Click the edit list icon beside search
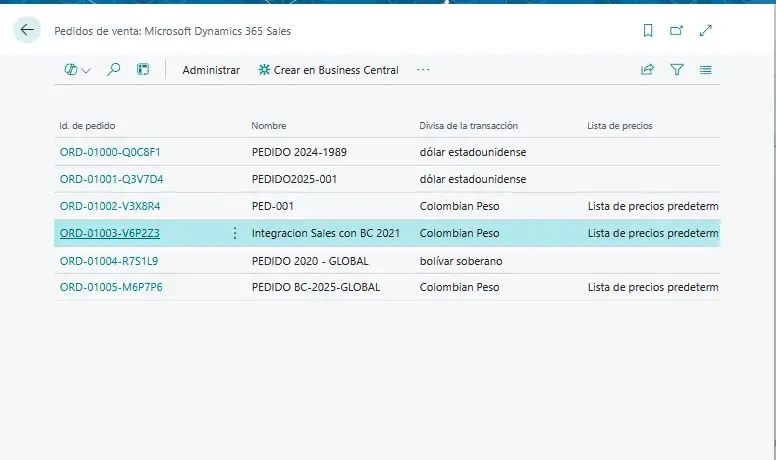 143,70
